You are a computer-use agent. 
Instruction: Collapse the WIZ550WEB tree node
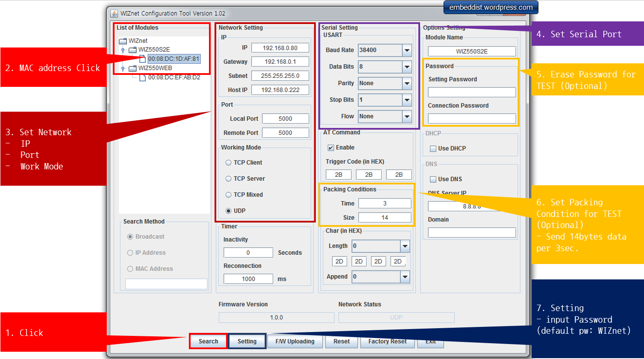(x=123, y=68)
